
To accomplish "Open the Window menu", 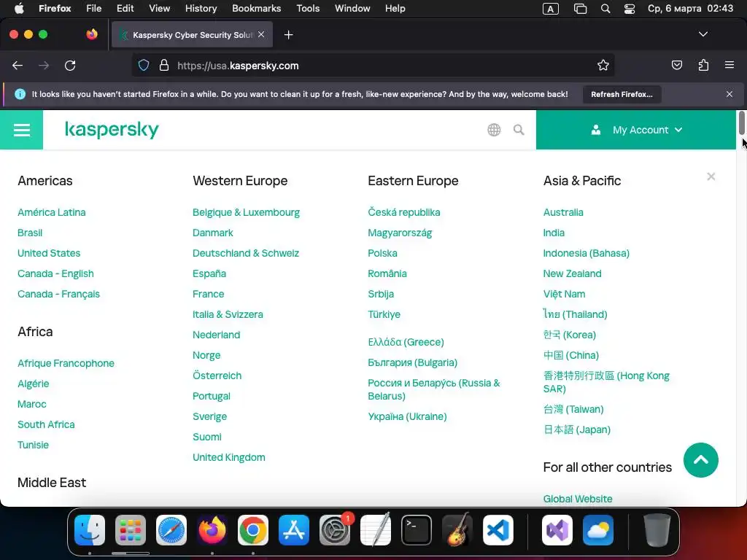I will (x=352, y=8).
